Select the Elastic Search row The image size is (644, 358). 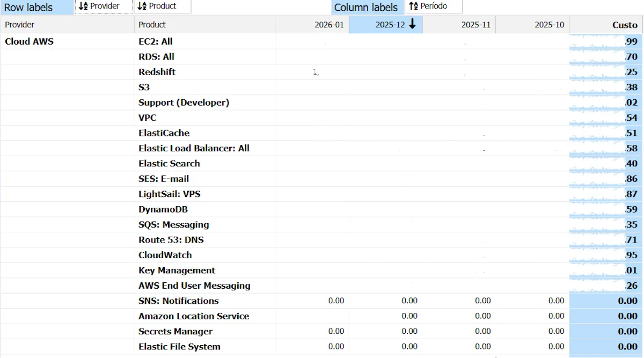[169, 164]
